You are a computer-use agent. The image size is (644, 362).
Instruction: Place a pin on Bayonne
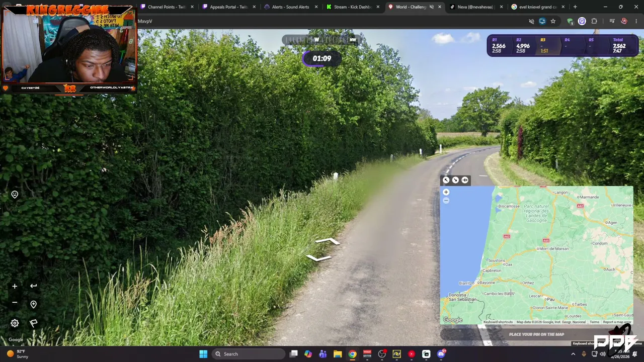(x=487, y=283)
